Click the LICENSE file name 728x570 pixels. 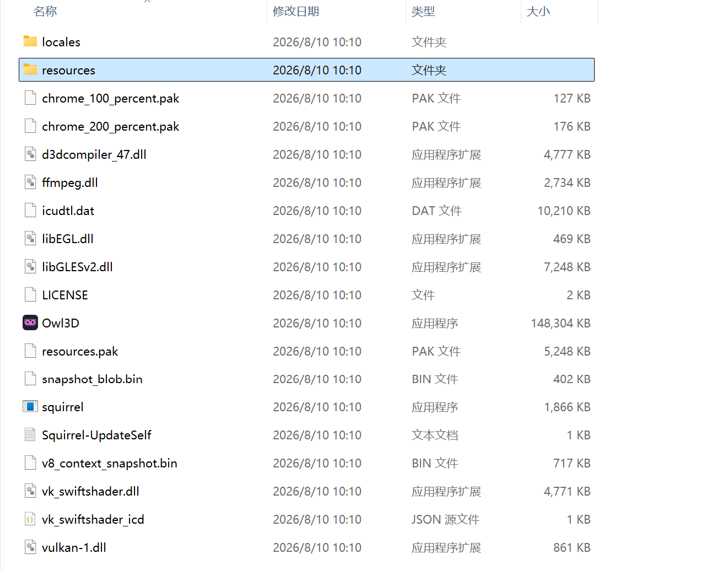(65, 295)
